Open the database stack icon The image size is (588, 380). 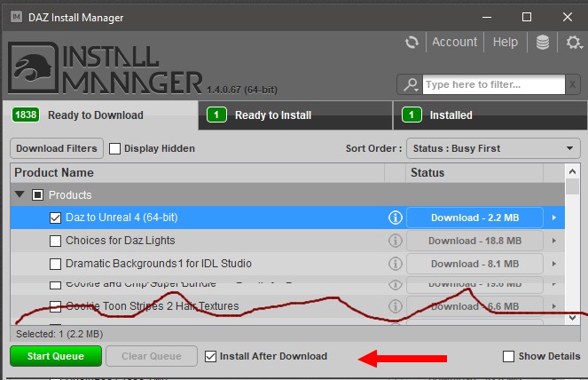pos(542,42)
